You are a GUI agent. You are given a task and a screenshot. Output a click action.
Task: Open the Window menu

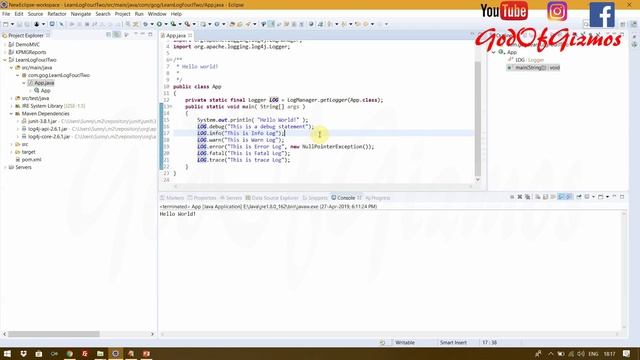(x=157, y=14)
